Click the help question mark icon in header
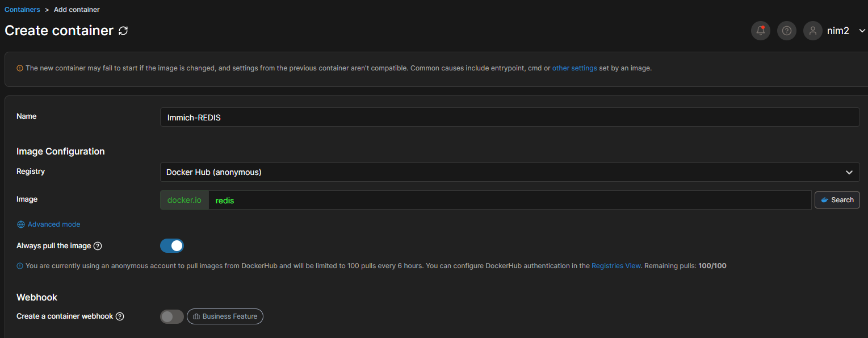Image resolution: width=868 pixels, height=338 pixels. click(x=786, y=31)
